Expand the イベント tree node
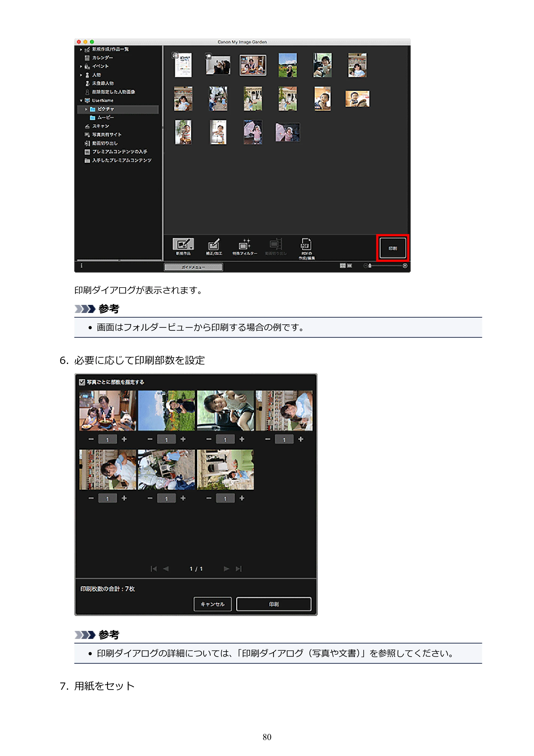The width and height of the screenshot is (534, 756). pos(81,67)
